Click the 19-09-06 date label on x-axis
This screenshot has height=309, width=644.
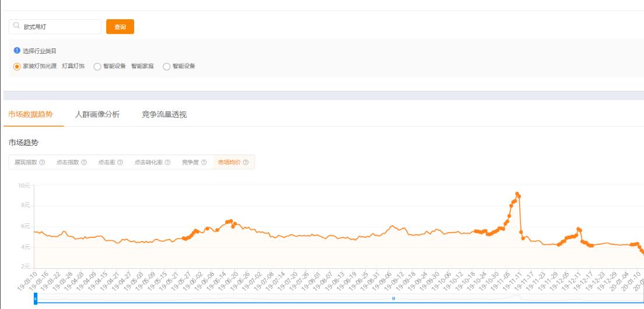[382, 280]
